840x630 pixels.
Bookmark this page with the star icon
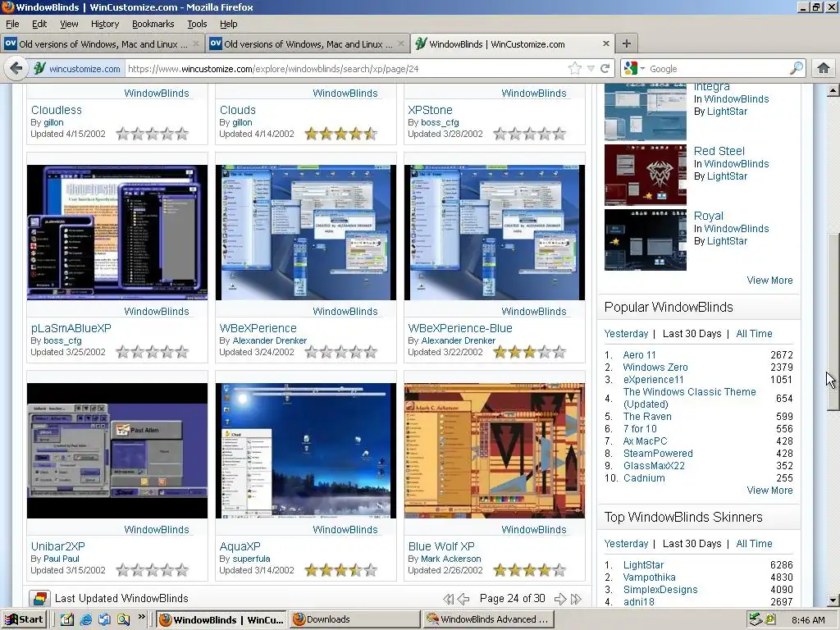574,69
